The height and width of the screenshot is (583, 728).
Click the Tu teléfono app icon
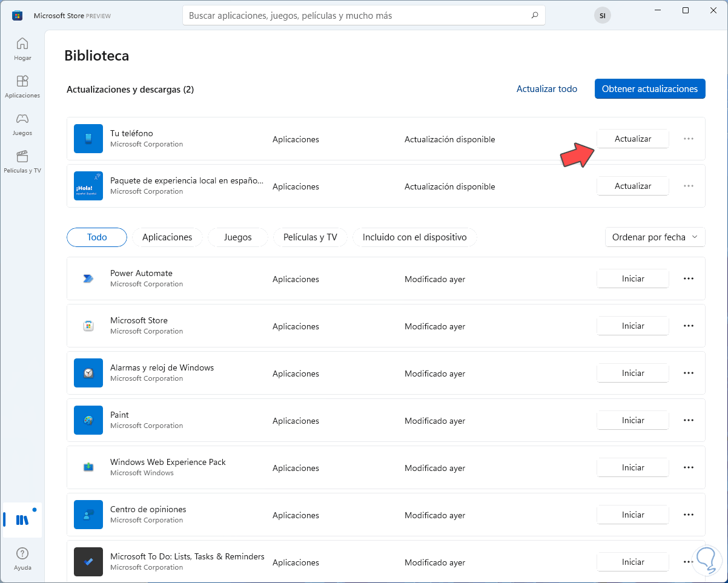[88, 139]
